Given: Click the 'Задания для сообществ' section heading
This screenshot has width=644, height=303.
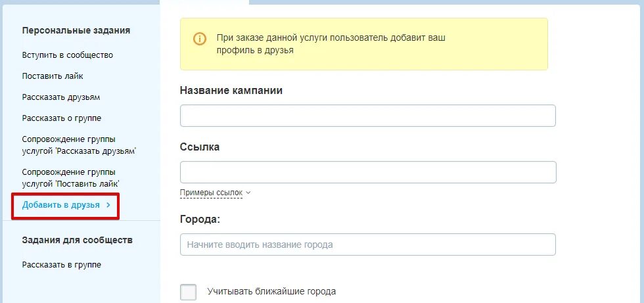Looking at the screenshot, I should point(78,240).
